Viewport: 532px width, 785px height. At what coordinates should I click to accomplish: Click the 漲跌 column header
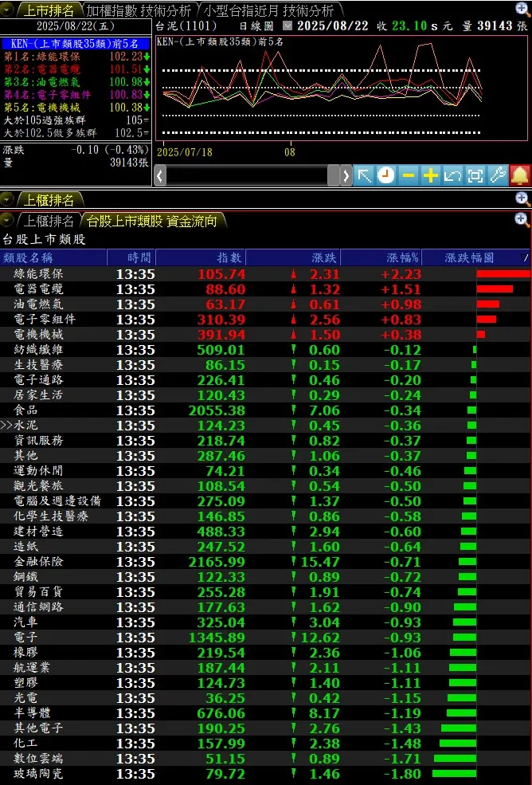point(293,258)
